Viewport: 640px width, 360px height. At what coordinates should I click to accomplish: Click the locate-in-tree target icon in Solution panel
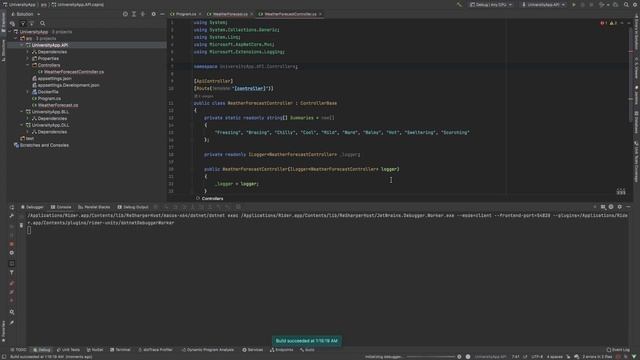coord(125,14)
